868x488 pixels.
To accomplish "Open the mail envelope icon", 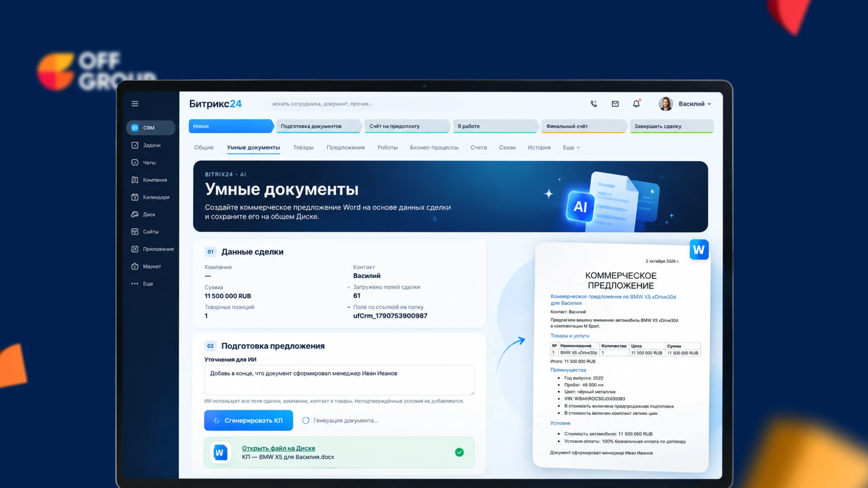I will (x=615, y=104).
